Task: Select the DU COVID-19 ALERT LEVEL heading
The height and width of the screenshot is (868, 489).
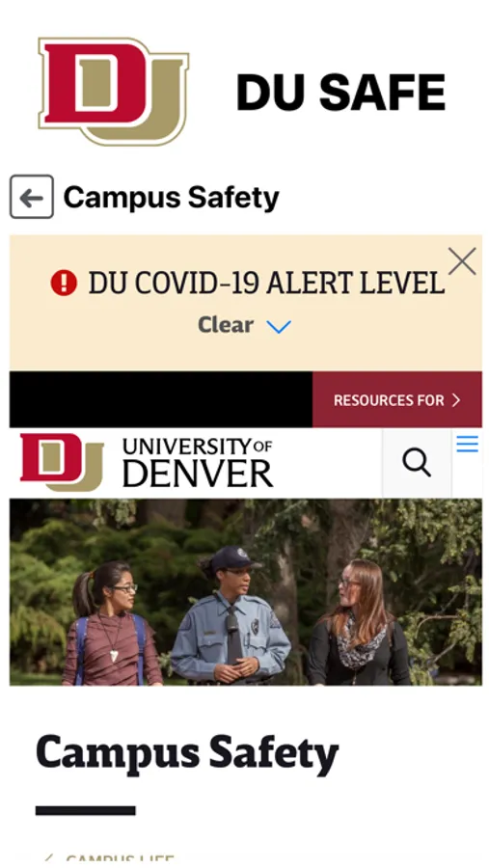Action: pyautogui.click(x=266, y=284)
